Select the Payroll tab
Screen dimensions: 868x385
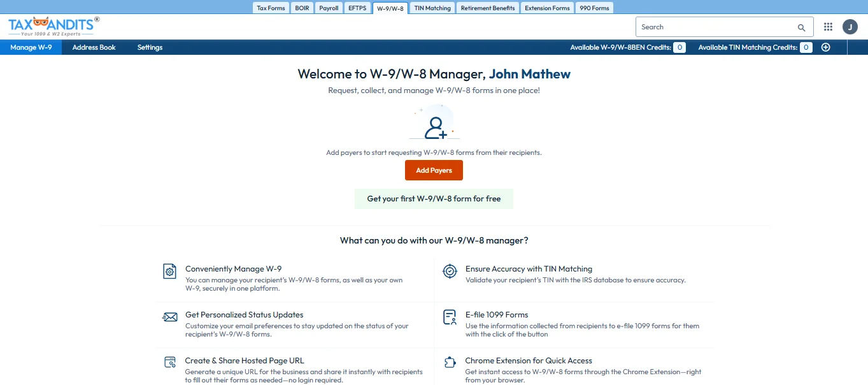pyautogui.click(x=329, y=8)
